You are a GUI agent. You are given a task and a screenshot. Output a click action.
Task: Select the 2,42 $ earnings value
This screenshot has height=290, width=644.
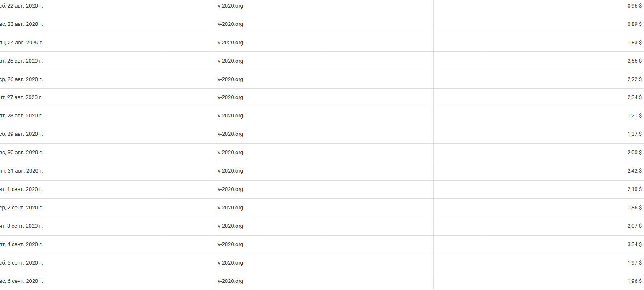[634, 171]
